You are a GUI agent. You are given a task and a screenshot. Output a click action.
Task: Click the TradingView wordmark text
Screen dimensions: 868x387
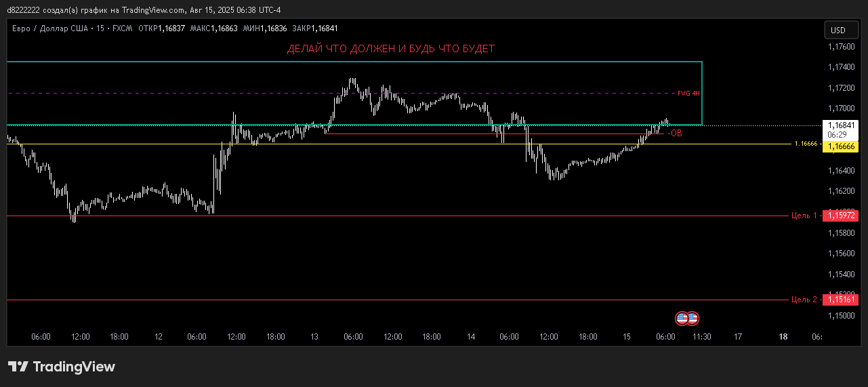[74, 367]
